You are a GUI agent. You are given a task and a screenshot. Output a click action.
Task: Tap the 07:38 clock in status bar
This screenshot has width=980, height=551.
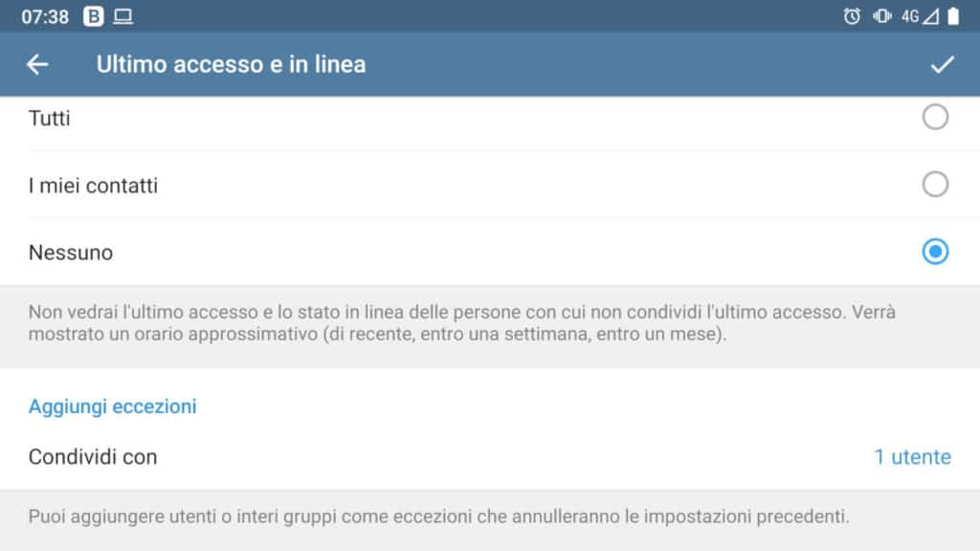click(x=45, y=16)
